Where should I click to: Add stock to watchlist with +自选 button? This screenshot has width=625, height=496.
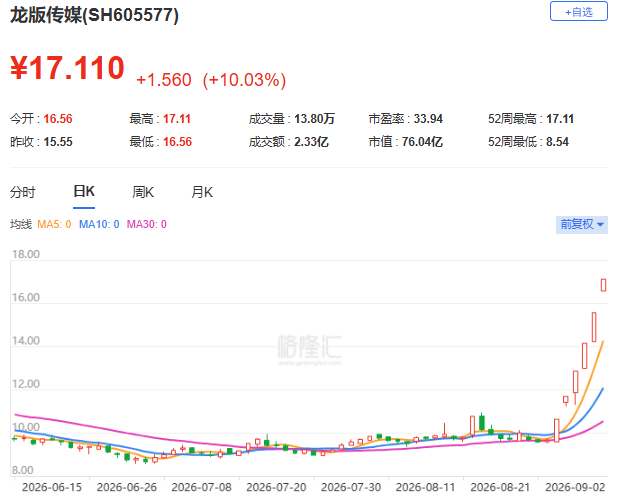tap(578, 12)
